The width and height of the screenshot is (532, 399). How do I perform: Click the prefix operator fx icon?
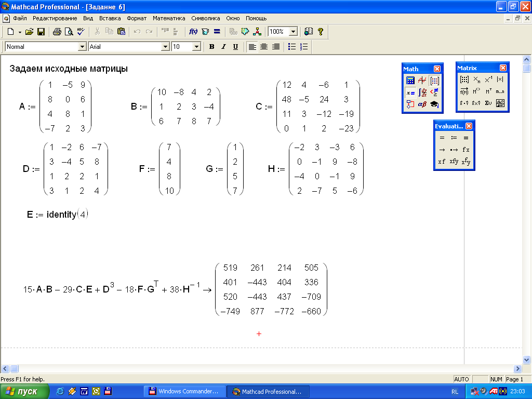[x=466, y=150]
